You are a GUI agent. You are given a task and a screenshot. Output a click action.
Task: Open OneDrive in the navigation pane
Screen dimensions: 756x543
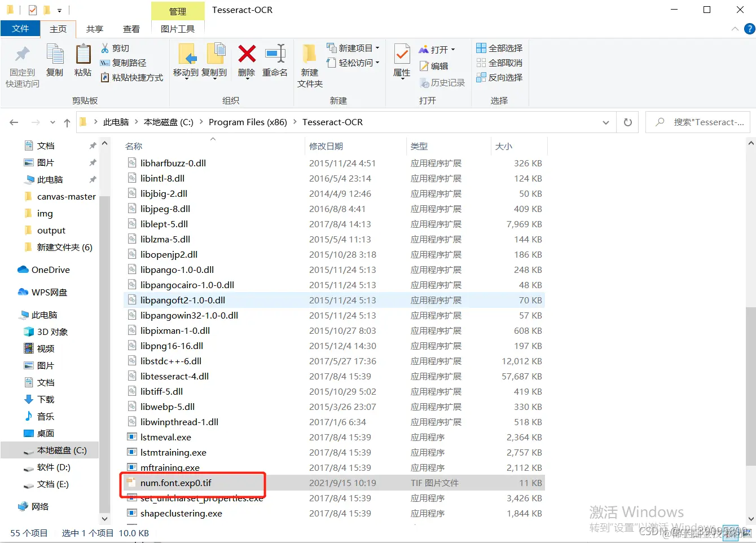(x=43, y=270)
